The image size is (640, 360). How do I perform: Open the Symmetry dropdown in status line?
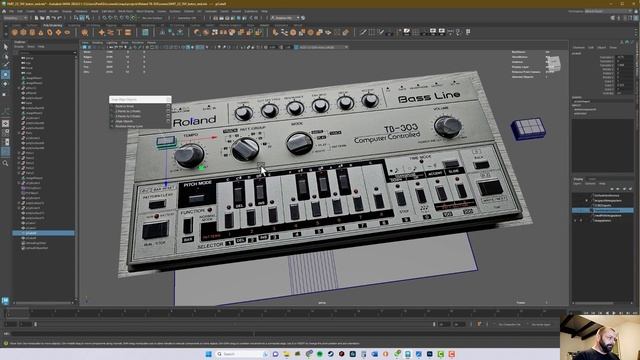[187, 18]
